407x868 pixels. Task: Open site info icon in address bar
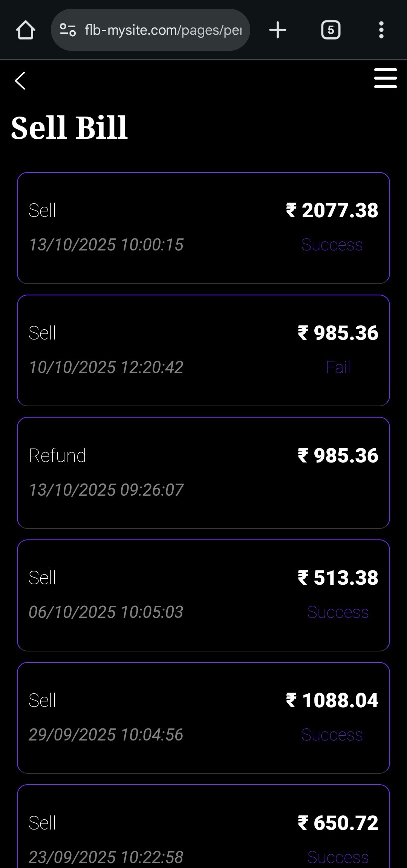(68, 30)
